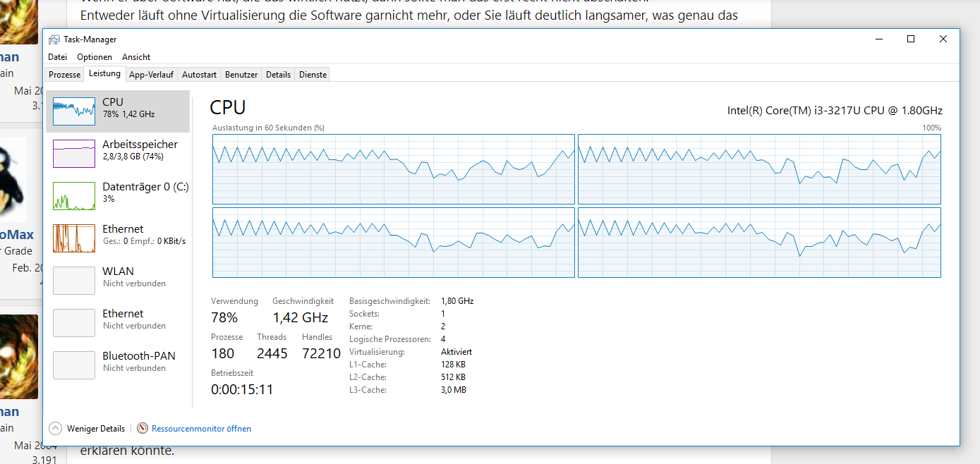Open the Ansicht menu
Screen dimensions: 980x464
(x=136, y=56)
